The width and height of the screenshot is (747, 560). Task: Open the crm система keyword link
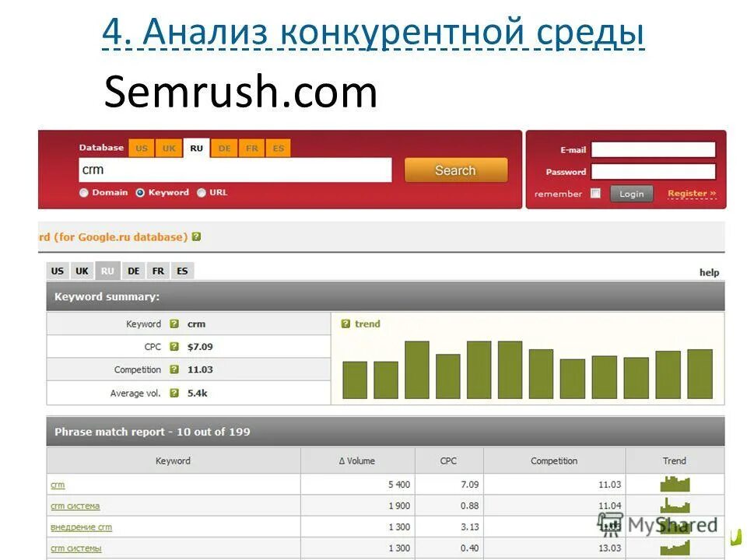pyautogui.click(x=75, y=506)
